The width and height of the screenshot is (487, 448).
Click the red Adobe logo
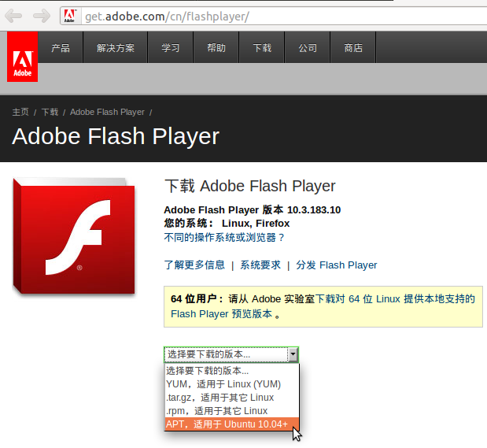pos(22,57)
